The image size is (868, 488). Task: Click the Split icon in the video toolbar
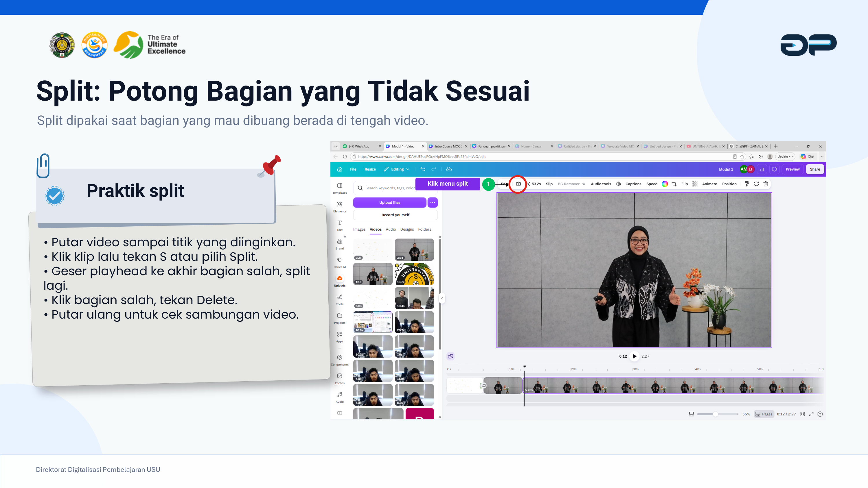coord(518,184)
